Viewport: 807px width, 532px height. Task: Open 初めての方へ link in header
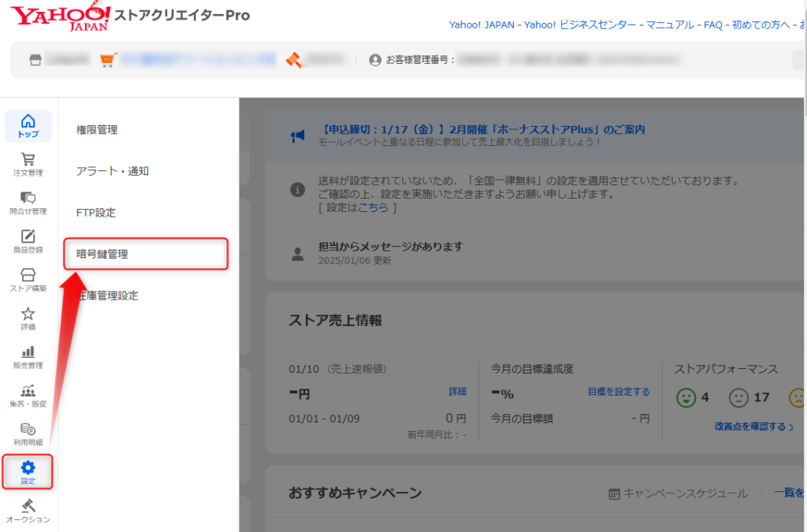[761, 24]
